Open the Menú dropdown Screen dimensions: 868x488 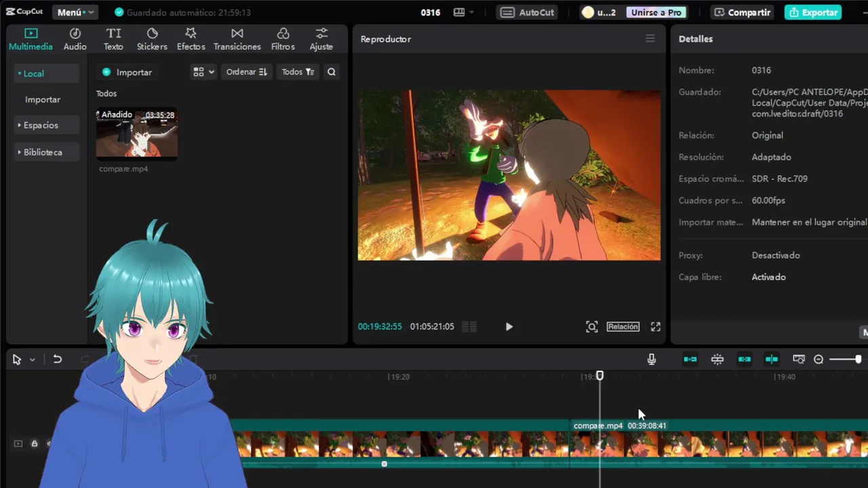[75, 12]
